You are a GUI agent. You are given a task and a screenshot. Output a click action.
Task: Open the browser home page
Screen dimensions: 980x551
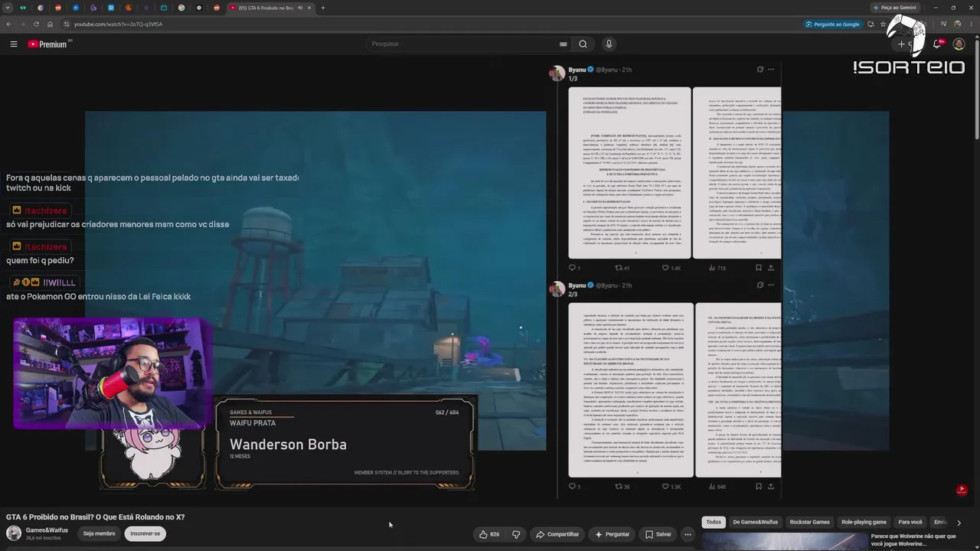click(x=50, y=24)
